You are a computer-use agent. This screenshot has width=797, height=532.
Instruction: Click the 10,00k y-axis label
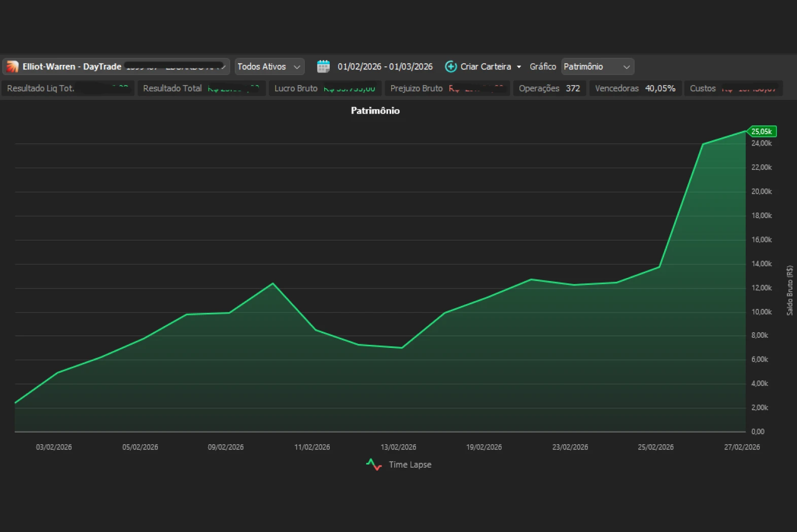point(761,312)
